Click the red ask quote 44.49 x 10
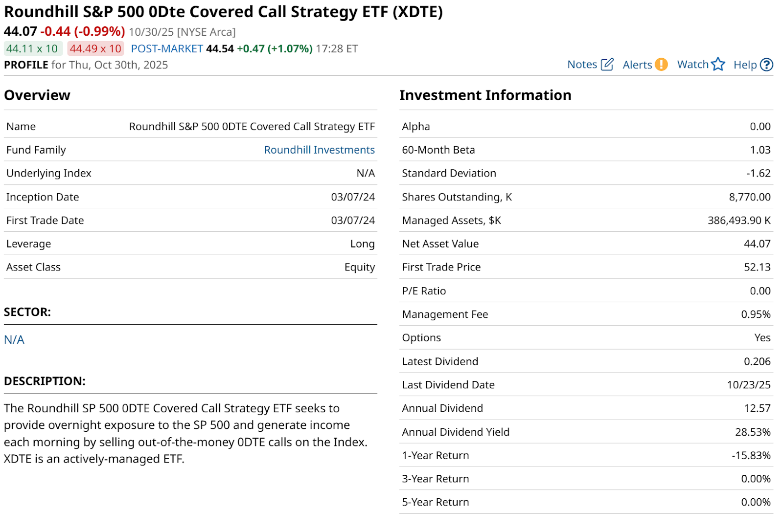This screenshot has width=783, height=532. point(95,49)
